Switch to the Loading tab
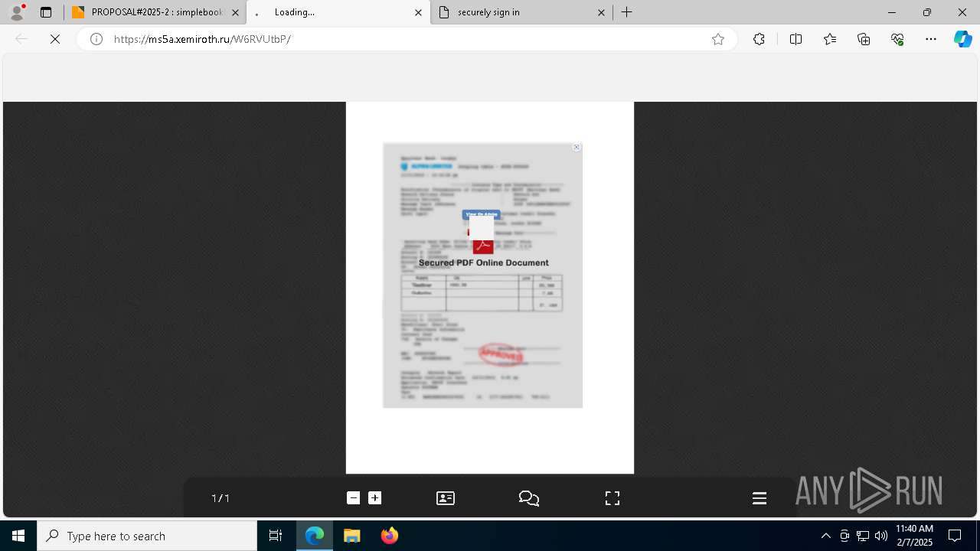This screenshot has width=980, height=551. tap(338, 12)
